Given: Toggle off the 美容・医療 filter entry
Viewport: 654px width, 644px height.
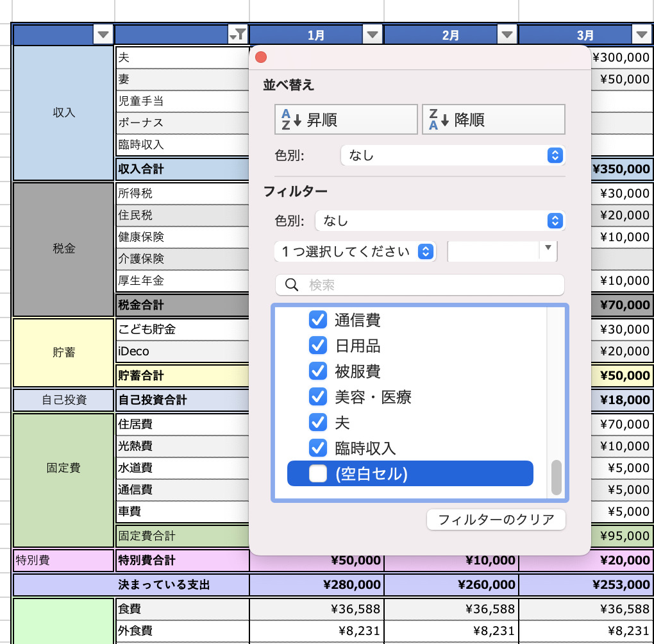Looking at the screenshot, I should pos(318,396).
